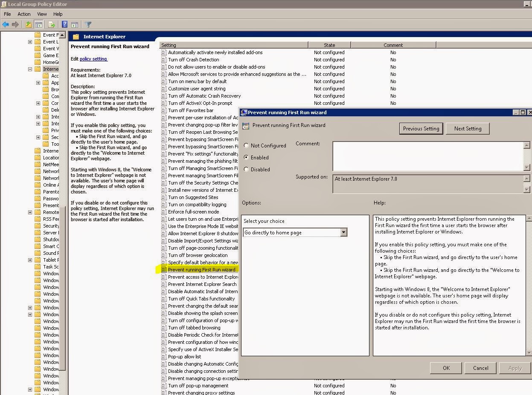Select the RSS Fee folder in tree

[51, 219]
